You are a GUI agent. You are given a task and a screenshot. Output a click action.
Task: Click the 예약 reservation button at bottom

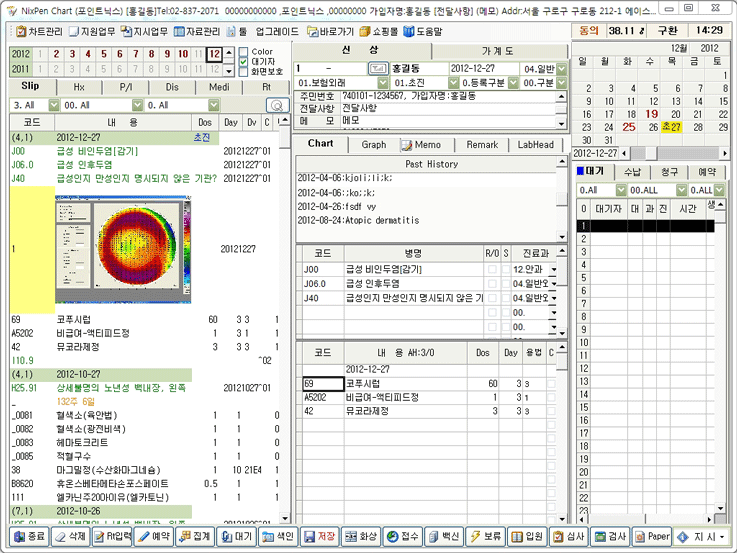tap(153, 537)
